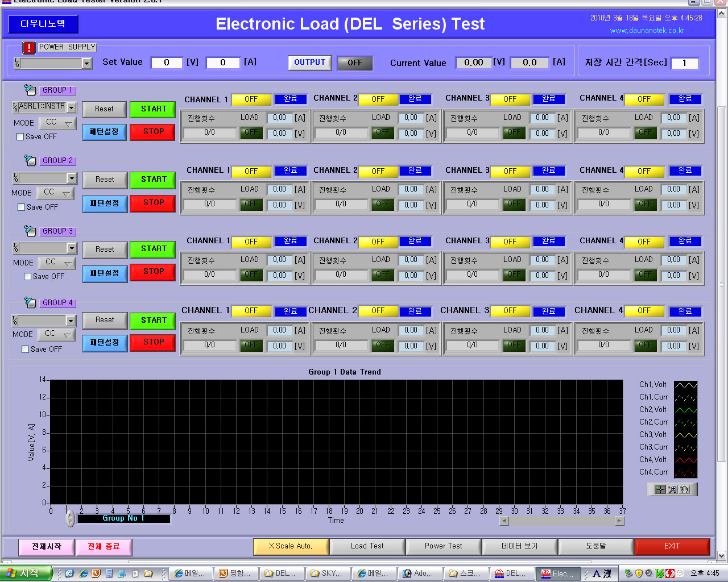Click the Group 1 clipboard icon
The height and width of the screenshot is (582, 728).
pos(30,90)
